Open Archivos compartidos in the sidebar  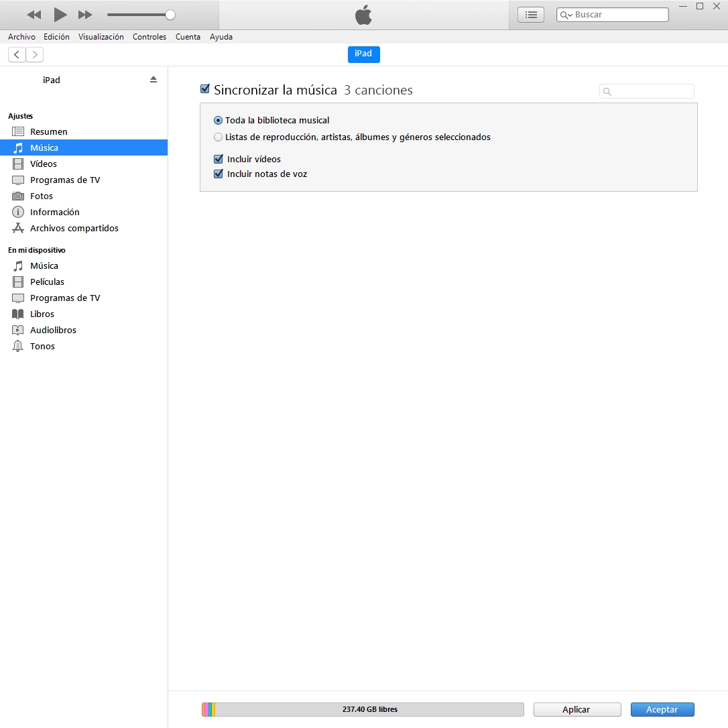point(74,228)
